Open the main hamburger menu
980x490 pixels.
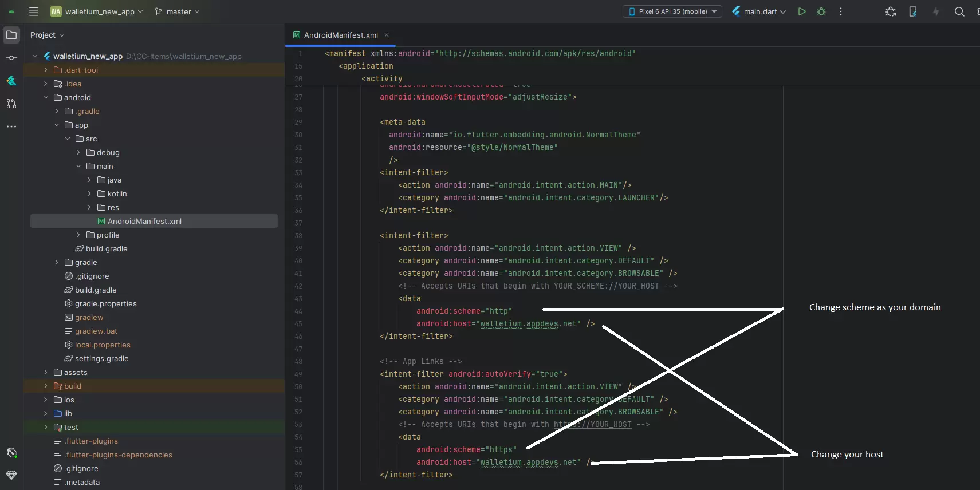(x=34, y=11)
